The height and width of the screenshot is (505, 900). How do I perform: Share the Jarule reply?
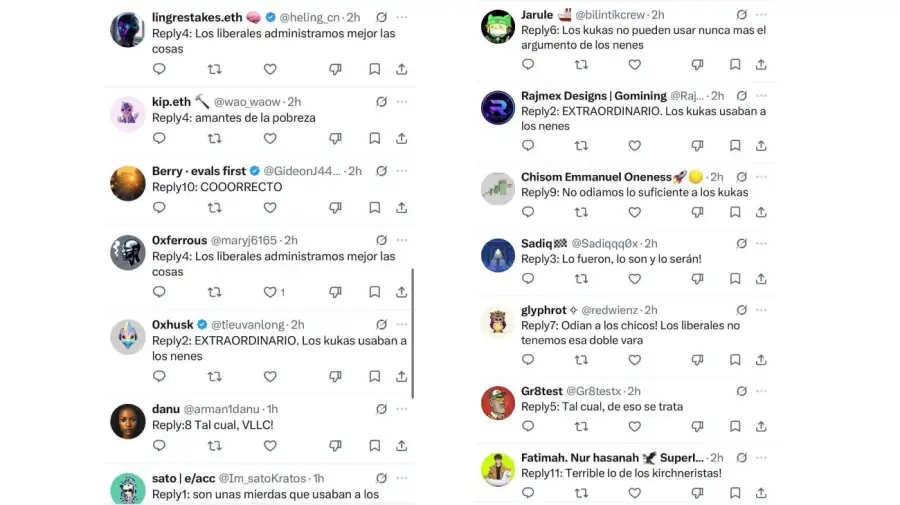click(761, 64)
